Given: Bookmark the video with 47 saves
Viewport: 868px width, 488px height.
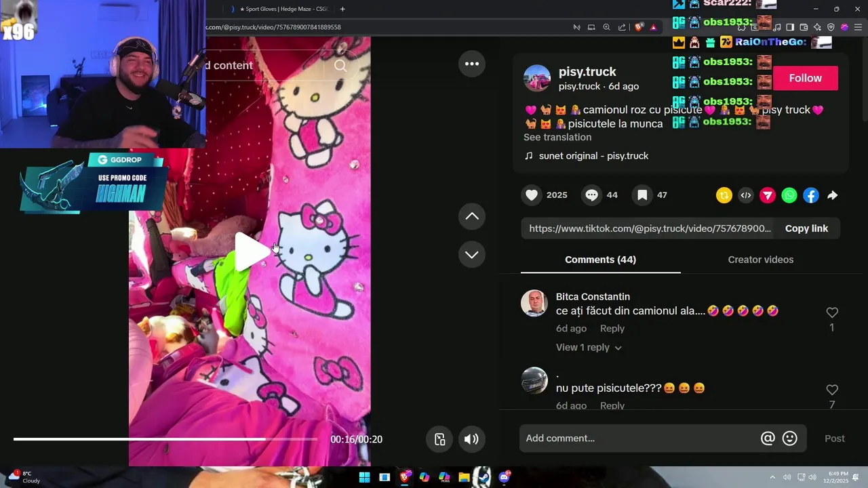Looking at the screenshot, I should (642, 195).
